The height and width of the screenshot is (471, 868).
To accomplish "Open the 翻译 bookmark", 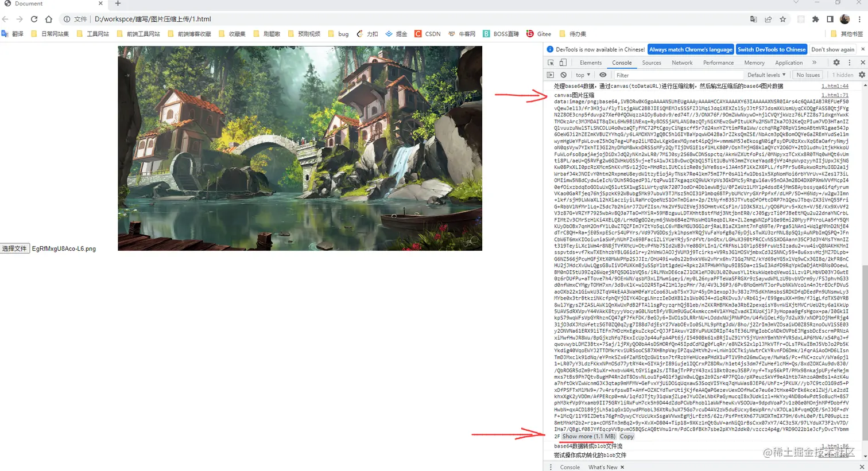I will 13,34.
